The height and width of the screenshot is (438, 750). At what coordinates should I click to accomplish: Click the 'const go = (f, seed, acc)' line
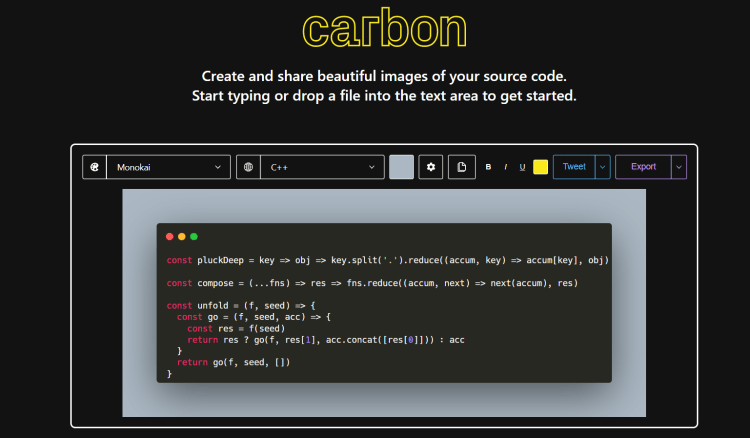pyautogui.click(x=254, y=317)
